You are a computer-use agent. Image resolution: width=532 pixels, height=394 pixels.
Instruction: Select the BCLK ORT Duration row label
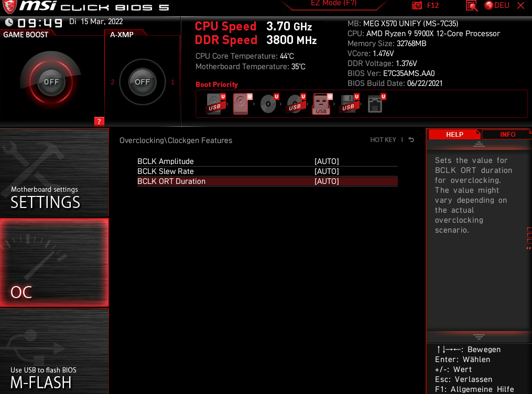171,181
